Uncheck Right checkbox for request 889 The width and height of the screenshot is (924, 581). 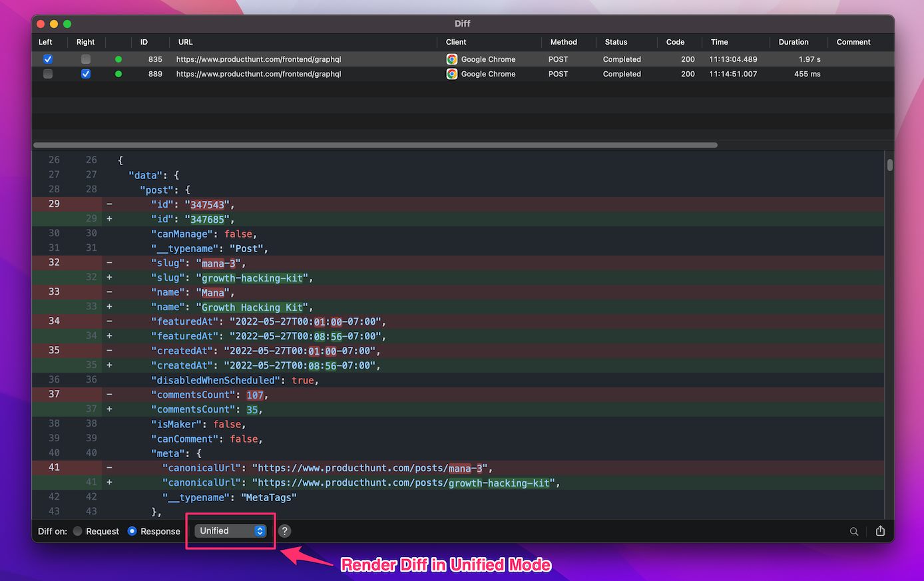point(86,74)
